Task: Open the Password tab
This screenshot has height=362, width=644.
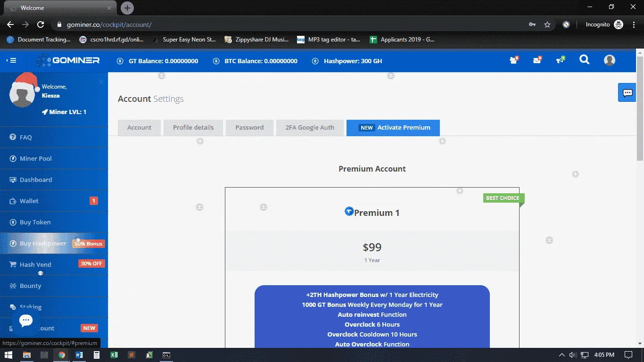Action: tap(249, 128)
